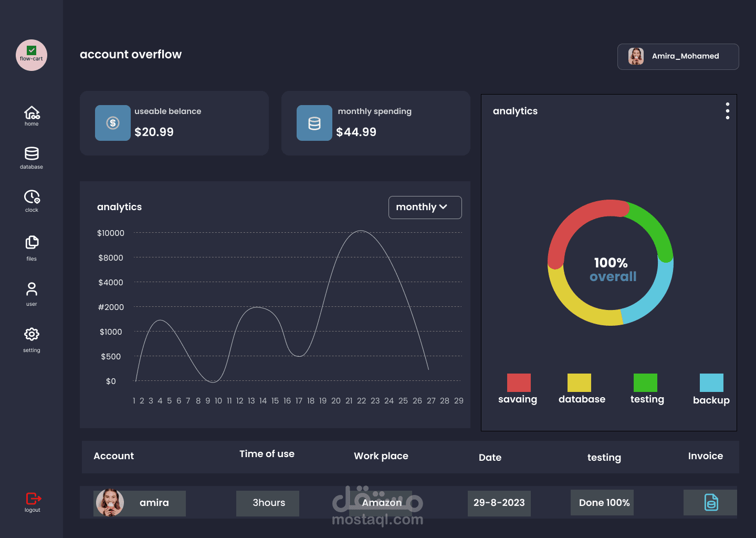
Task: Click amira's avatar in the table row
Action: tap(110, 503)
